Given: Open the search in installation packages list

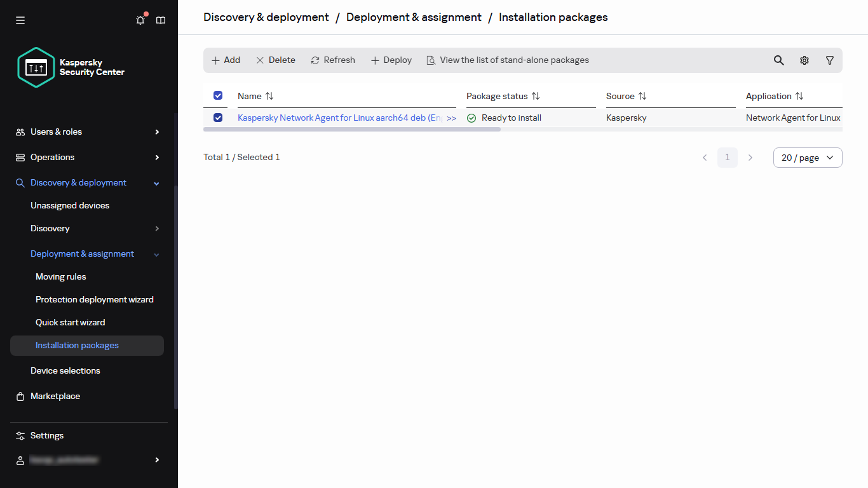Looking at the screenshot, I should [778, 60].
